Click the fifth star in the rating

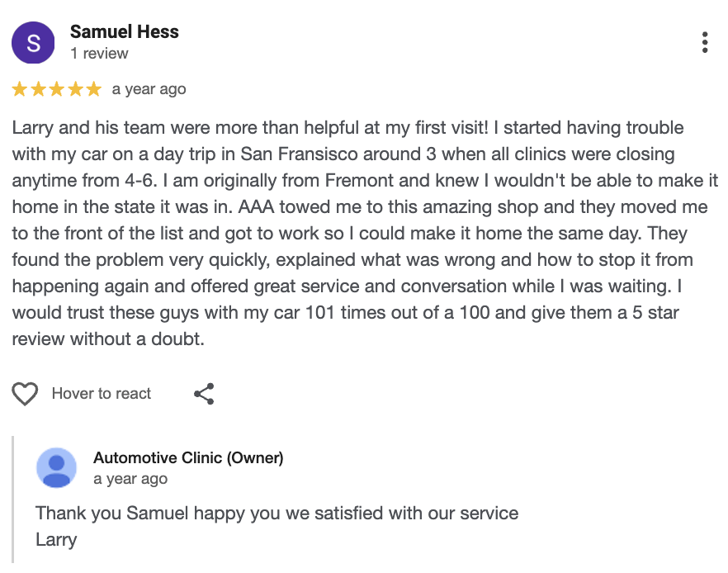(x=93, y=89)
